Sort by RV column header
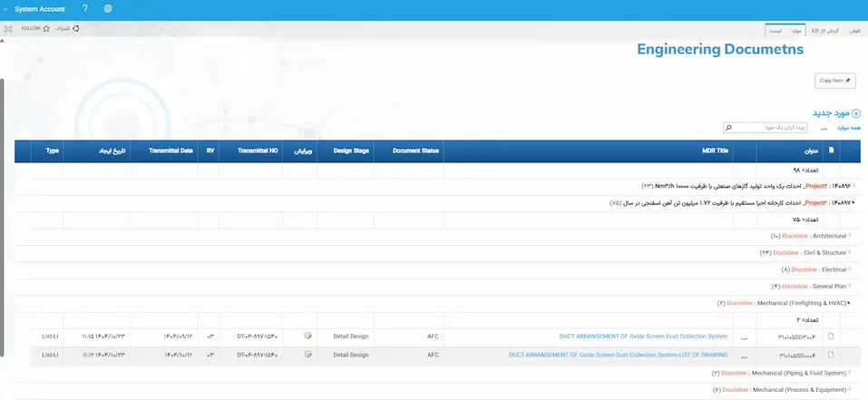This screenshot has width=868, height=400. tap(210, 151)
